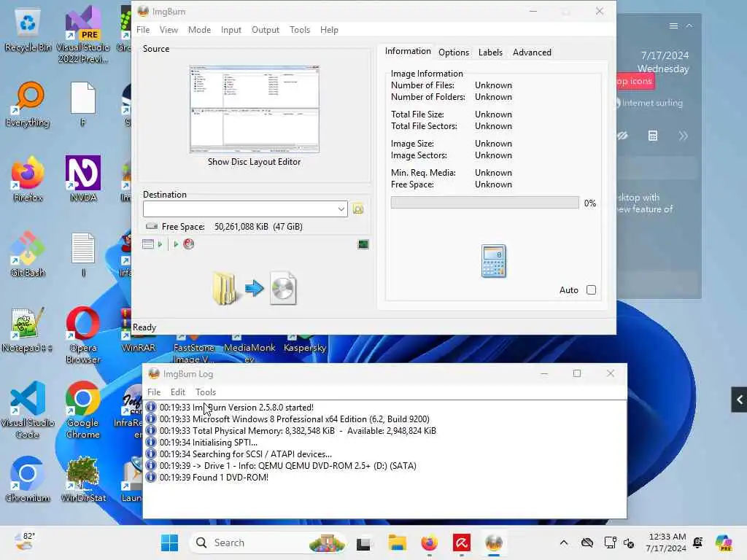The height and width of the screenshot is (560, 747).
Task: Open Visual Studio 2022 Preview shortcut
Action: click(x=83, y=35)
